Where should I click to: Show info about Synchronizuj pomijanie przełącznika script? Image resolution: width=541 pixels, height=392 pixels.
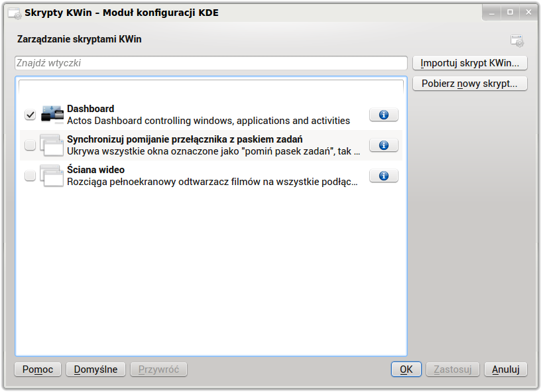384,145
